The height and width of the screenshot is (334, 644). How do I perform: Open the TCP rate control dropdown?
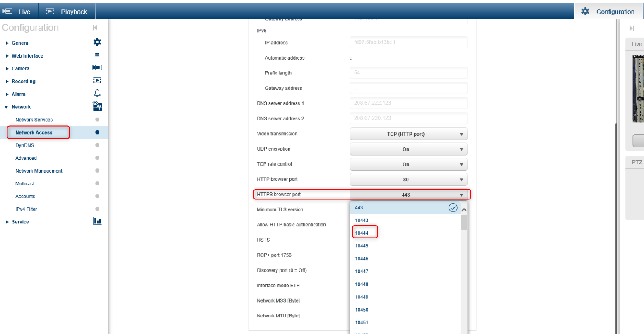click(408, 164)
